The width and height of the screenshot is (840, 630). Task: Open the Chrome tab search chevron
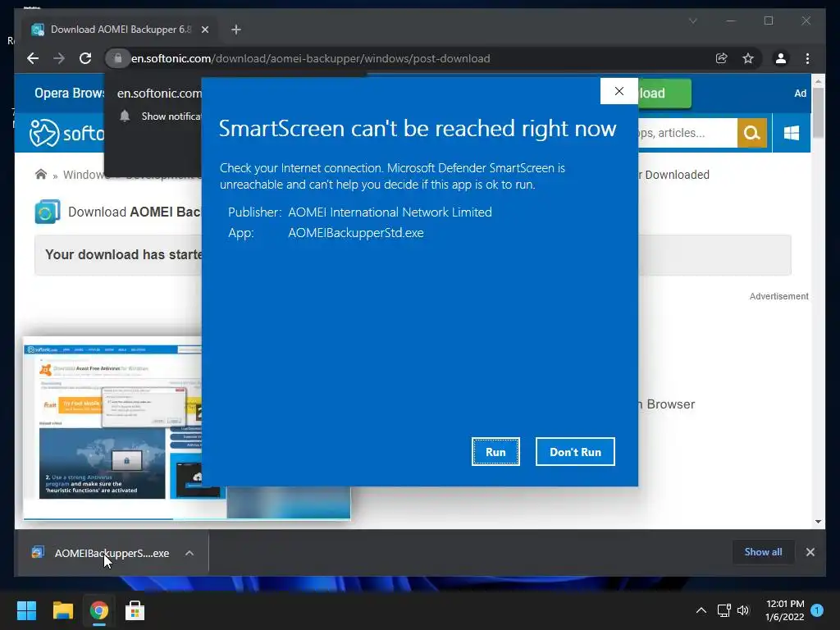tap(692, 21)
